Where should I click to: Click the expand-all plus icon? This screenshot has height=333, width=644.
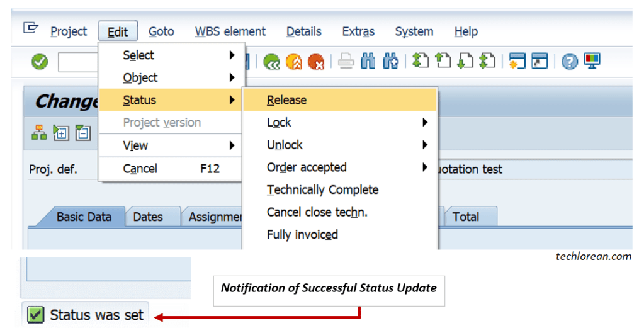(61, 133)
